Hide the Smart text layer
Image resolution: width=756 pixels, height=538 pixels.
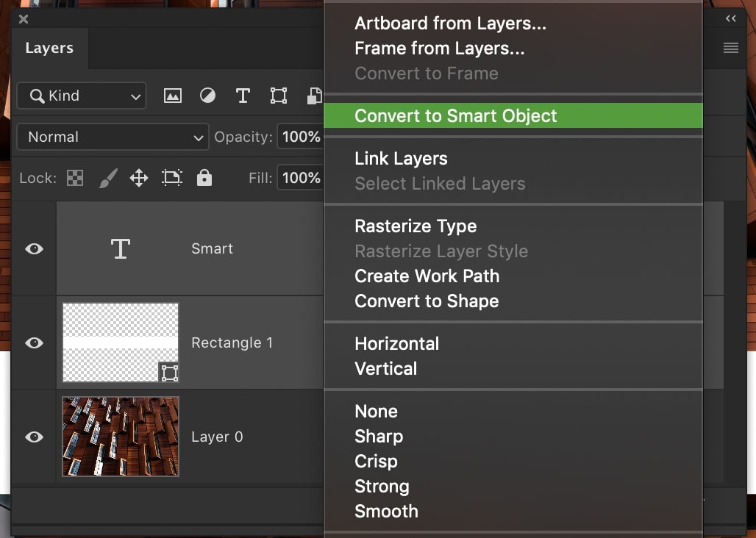click(x=33, y=248)
